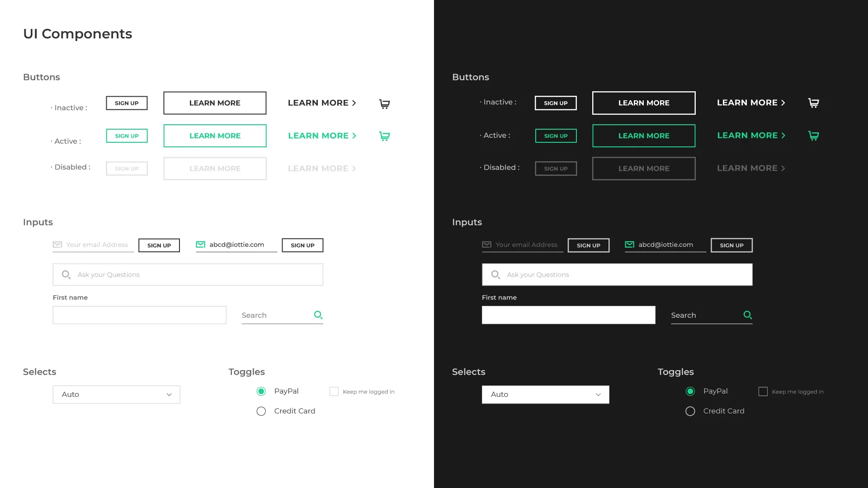Viewport: 868px width, 488px height.
Task: Check Keep me logged in box, light theme
Action: click(334, 392)
